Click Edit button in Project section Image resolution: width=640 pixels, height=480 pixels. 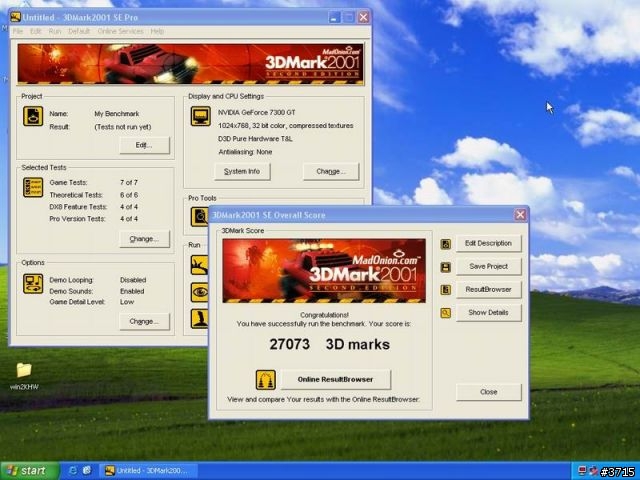click(144, 145)
